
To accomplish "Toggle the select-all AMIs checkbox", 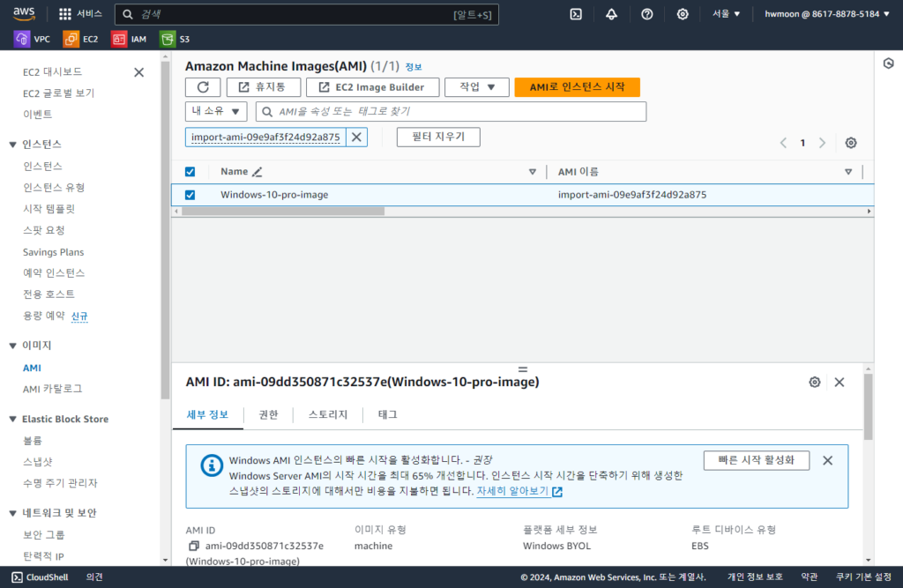I will 190,172.
